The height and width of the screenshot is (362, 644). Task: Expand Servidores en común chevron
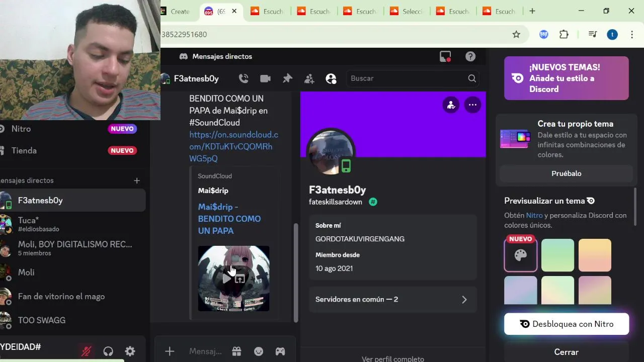[x=464, y=300]
